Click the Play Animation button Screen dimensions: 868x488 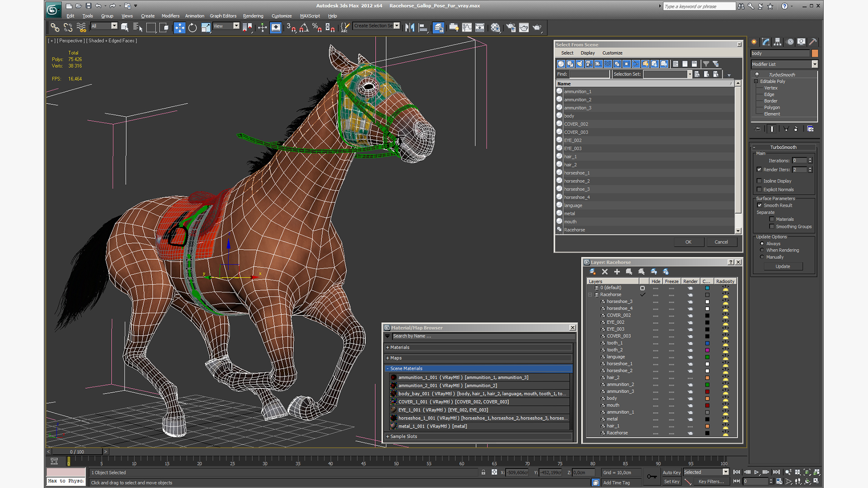(756, 472)
